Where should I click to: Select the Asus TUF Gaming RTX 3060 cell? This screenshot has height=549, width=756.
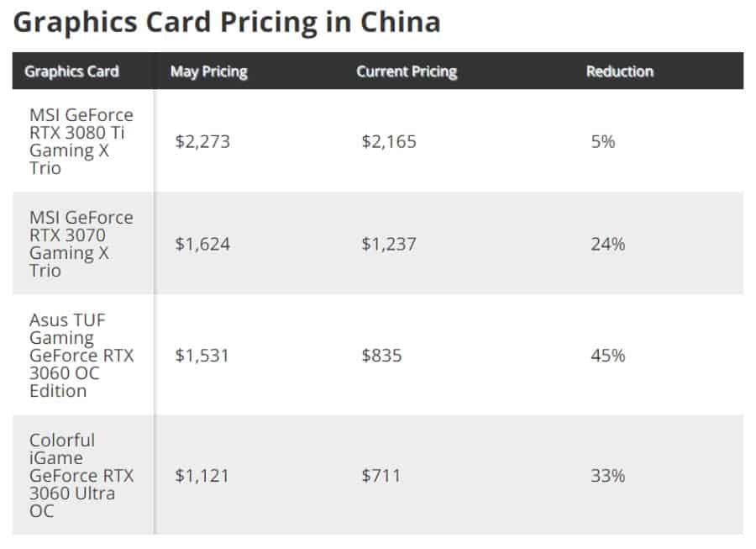81,355
